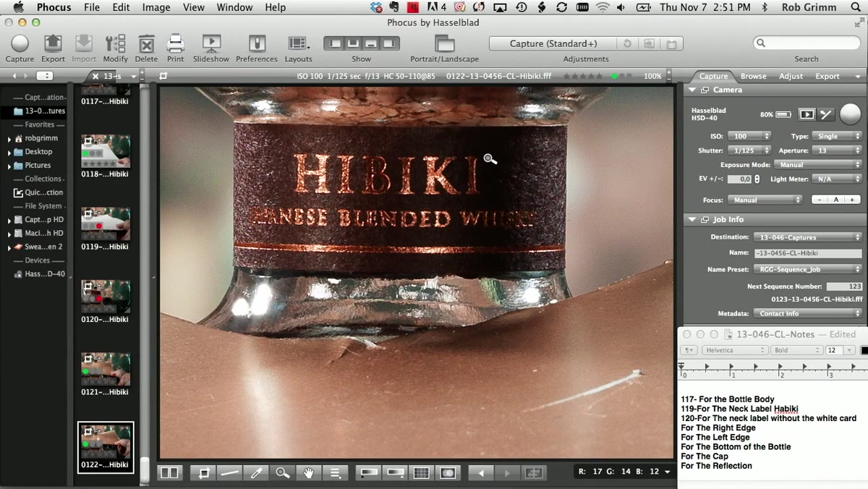This screenshot has height=489, width=868.
Task: Open the Bold font style dropdown in Notes
Action: coord(797,350)
